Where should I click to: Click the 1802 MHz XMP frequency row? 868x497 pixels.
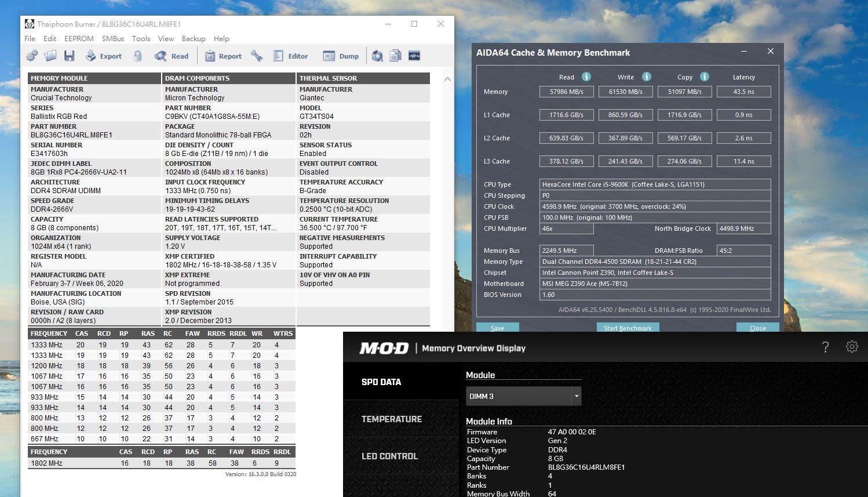[x=162, y=463]
